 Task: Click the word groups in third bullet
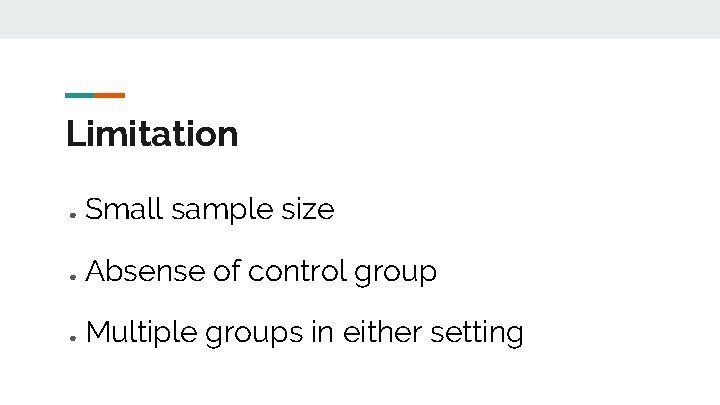[x=254, y=334]
